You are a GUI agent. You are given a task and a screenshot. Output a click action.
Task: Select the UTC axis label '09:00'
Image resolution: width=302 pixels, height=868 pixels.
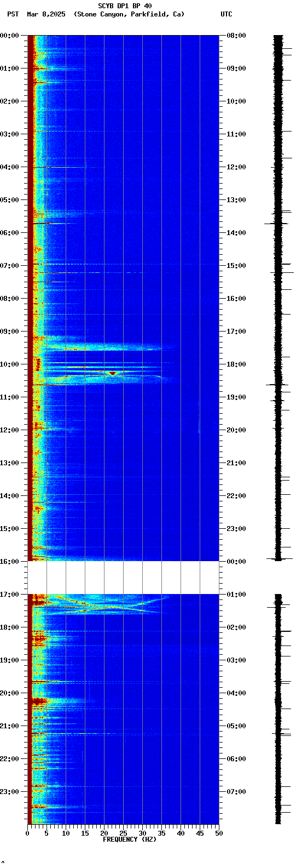[x=236, y=68]
